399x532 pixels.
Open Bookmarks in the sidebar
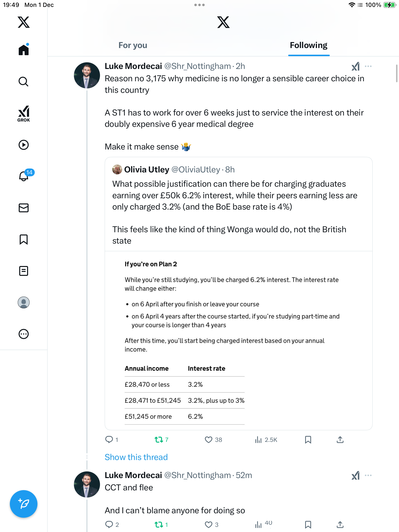tap(24, 239)
